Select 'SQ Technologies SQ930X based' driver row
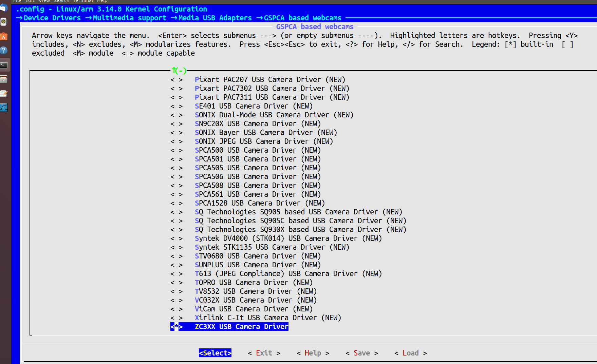 pyautogui.click(x=288, y=230)
